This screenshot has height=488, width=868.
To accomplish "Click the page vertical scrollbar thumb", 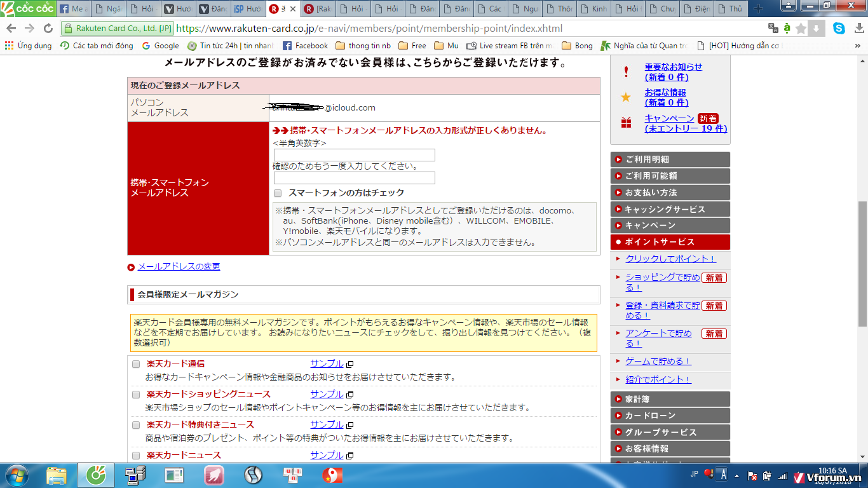I will 862,264.
